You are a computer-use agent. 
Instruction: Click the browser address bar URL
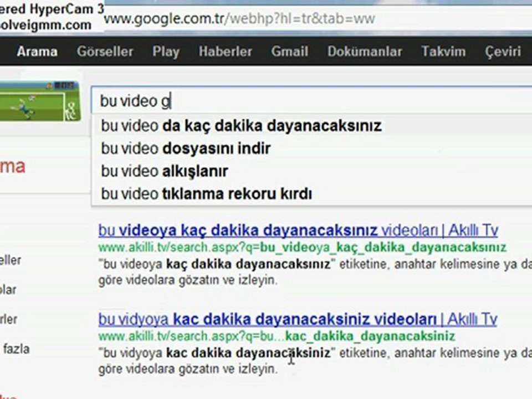click(239, 19)
